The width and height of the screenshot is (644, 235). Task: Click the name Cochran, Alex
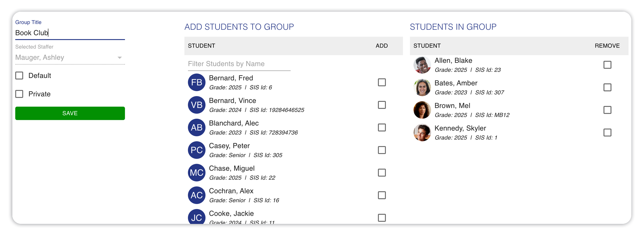[x=231, y=191]
